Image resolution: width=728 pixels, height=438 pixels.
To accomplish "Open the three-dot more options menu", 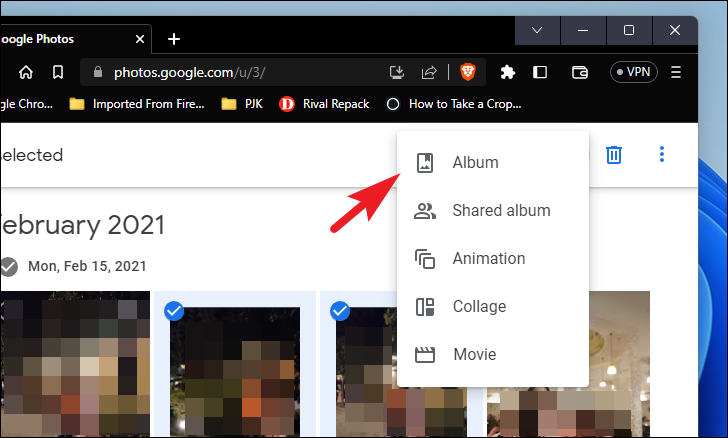I will point(662,154).
